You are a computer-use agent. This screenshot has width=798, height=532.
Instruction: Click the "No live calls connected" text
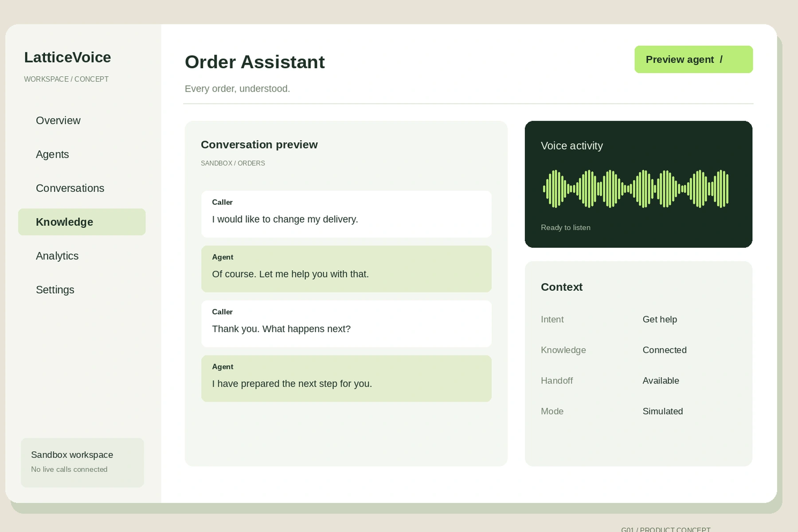(69, 469)
